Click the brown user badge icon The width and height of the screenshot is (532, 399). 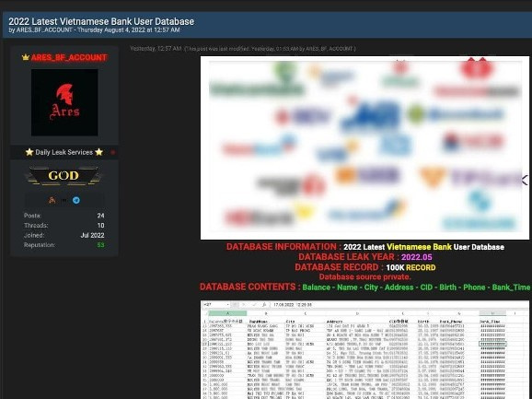point(52,200)
